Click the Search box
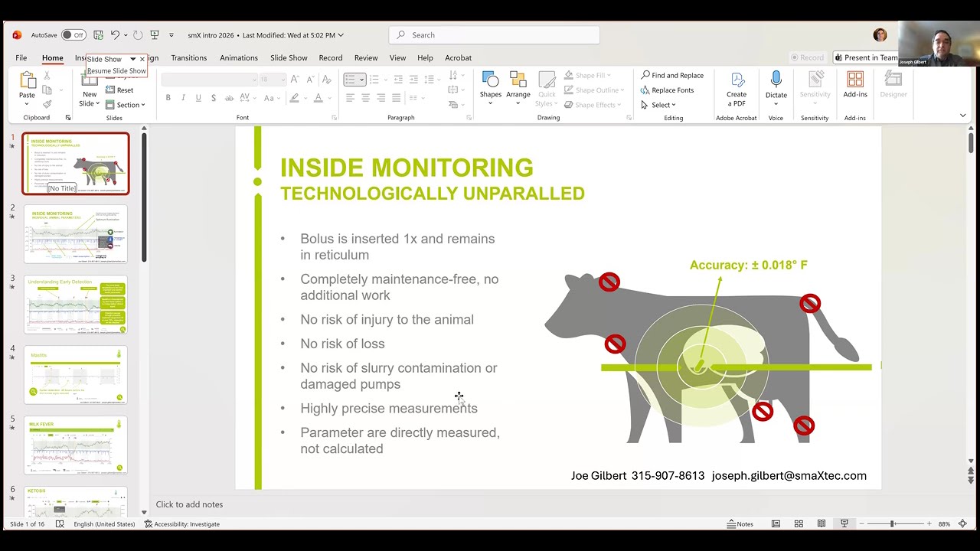 [495, 35]
